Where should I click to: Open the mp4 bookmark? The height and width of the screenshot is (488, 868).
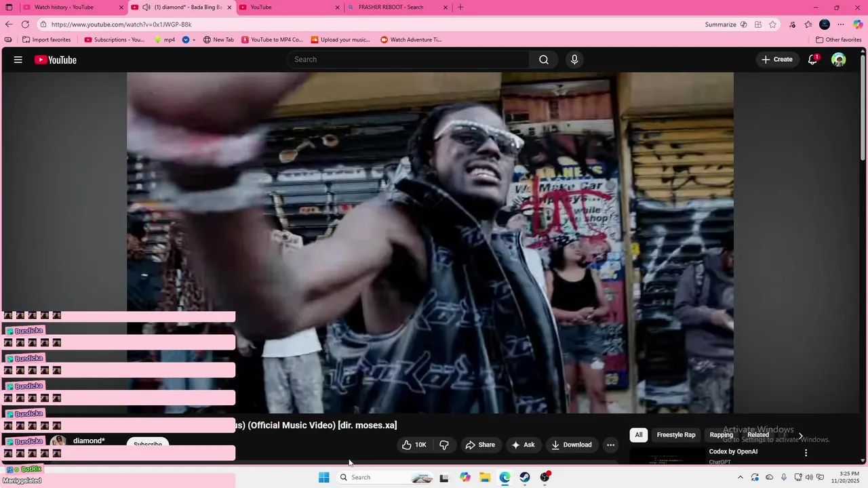tap(165, 39)
